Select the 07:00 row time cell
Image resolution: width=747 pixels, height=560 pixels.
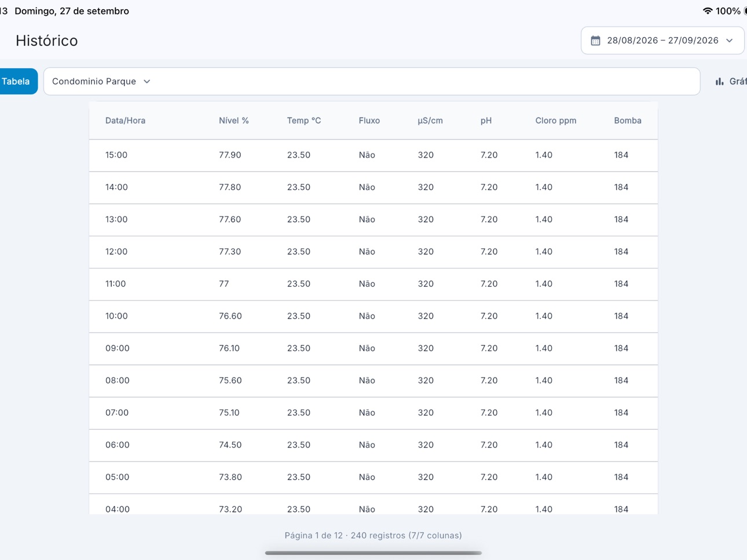117,413
